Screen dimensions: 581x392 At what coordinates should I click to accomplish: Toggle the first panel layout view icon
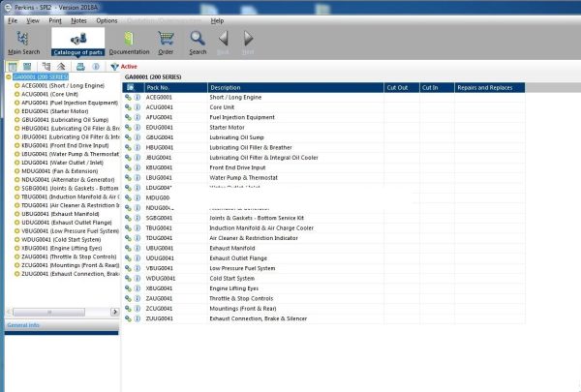pyautogui.click(x=13, y=67)
